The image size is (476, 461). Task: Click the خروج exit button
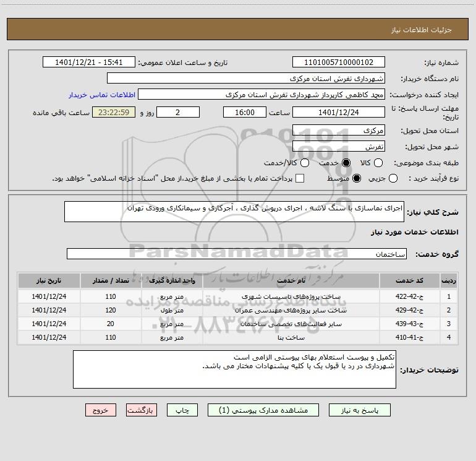tap(101, 410)
